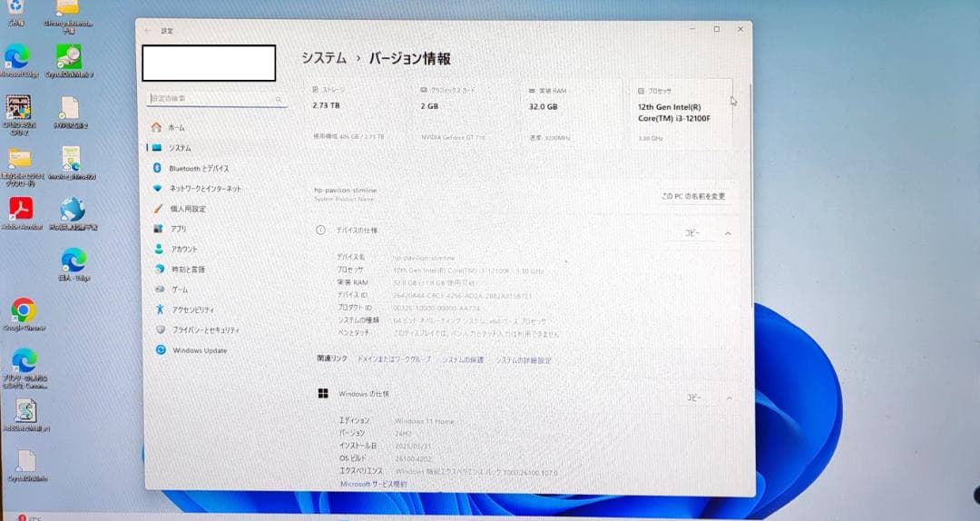Open ドメインまたはワークグループ link

click(x=394, y=359)
